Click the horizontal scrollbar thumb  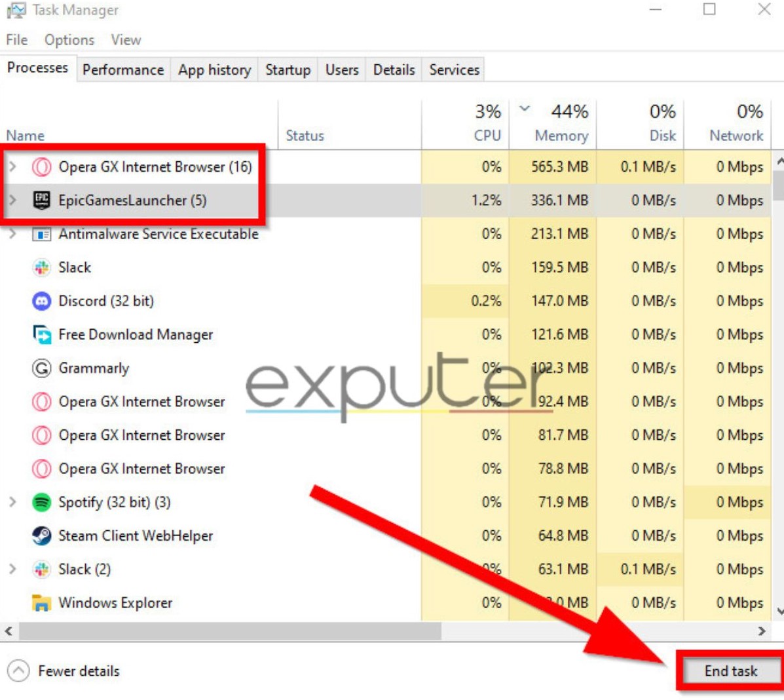click(x=230, y=631)
